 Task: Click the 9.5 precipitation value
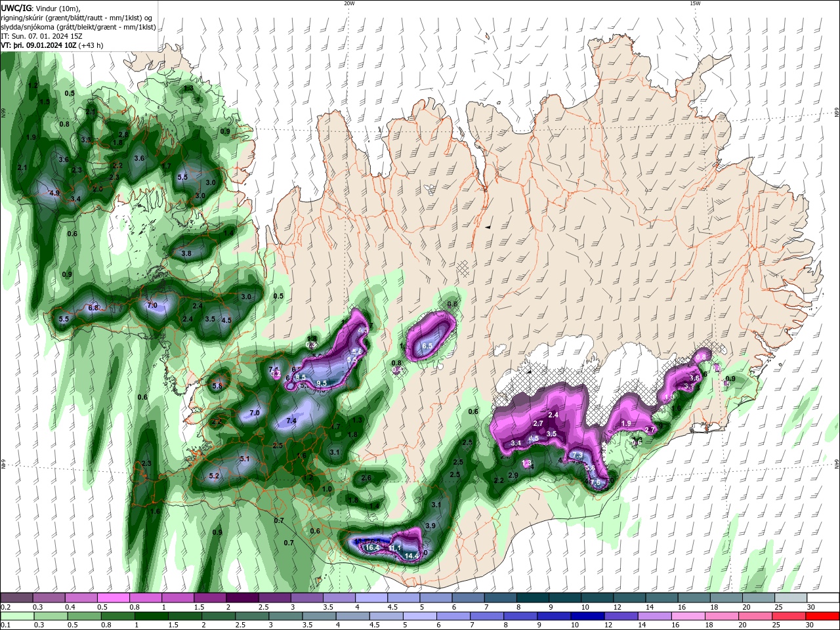click(x=322, y=383)
